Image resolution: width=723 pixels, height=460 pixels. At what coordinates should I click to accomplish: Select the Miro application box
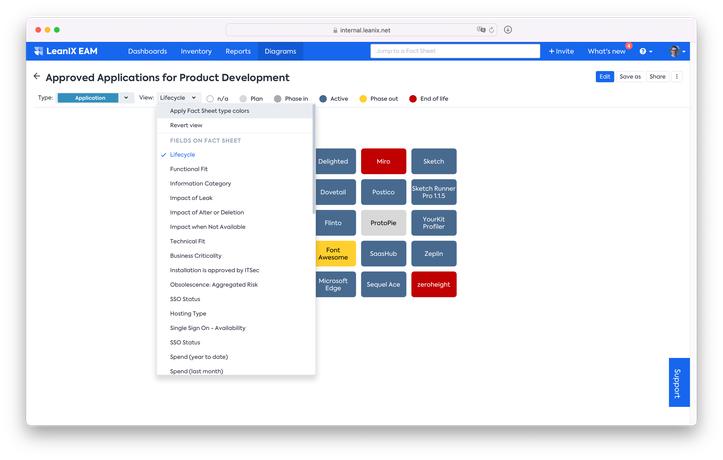click(384, 161)
